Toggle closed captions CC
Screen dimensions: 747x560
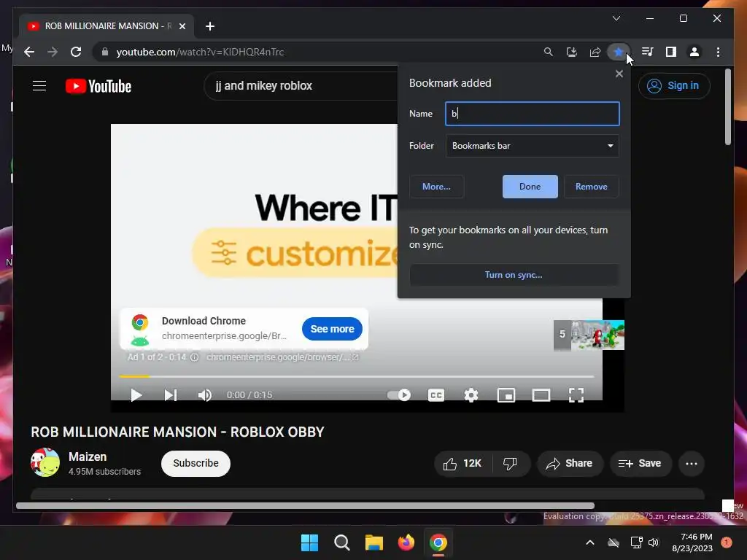coord(436,395)
